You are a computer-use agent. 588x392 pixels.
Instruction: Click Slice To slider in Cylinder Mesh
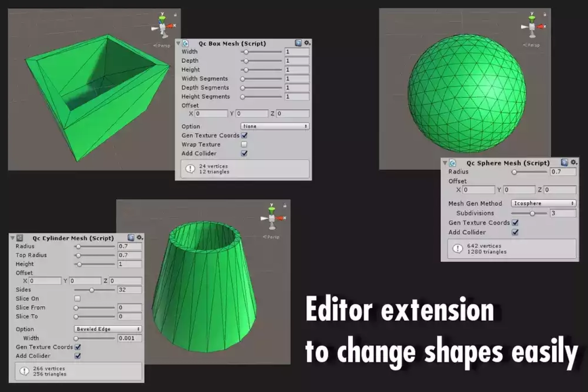[95, 316]
